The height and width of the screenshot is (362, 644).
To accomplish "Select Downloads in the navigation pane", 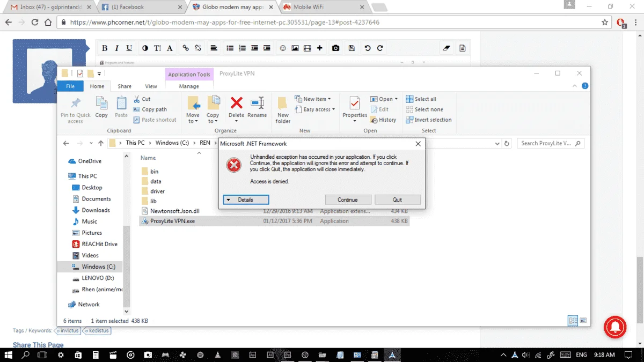I will point(96,210).
